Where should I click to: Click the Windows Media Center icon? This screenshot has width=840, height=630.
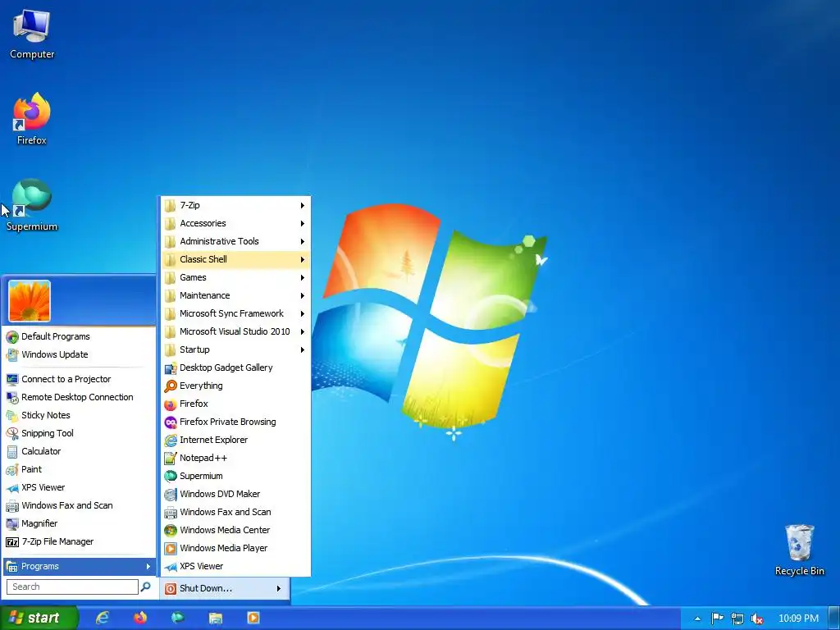click(x=171, y=531)
